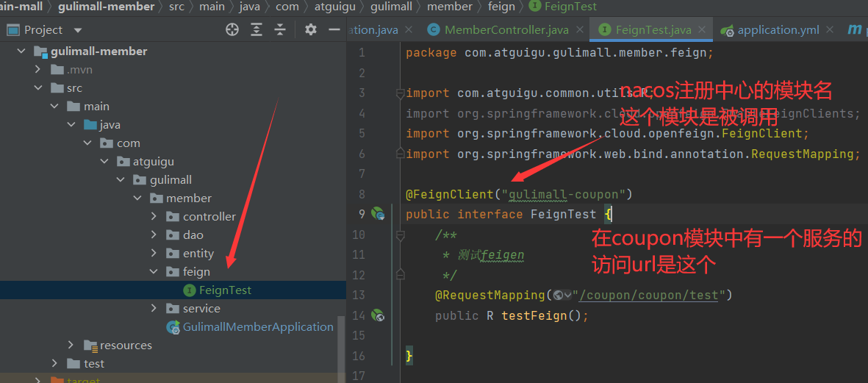Screen dimensions: 868x383
Task: Fold the Javadoc comment at line 10
Action: [401, 235]
